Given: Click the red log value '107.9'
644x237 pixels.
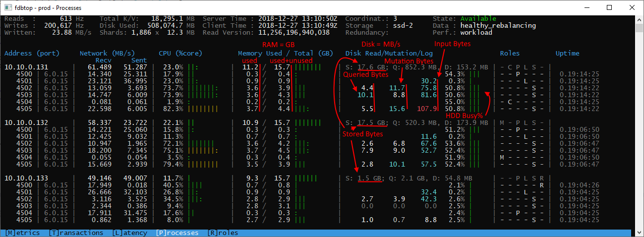Looking at the screenshot, I should (x=427, y=109).
